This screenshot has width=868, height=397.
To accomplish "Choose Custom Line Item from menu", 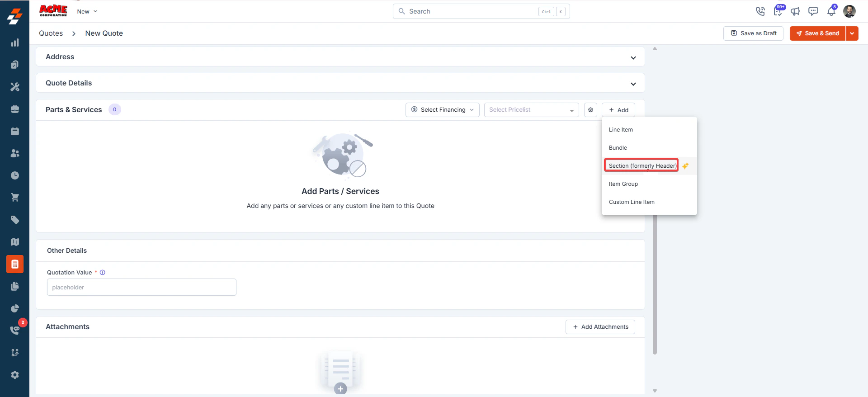I will 649,202.
